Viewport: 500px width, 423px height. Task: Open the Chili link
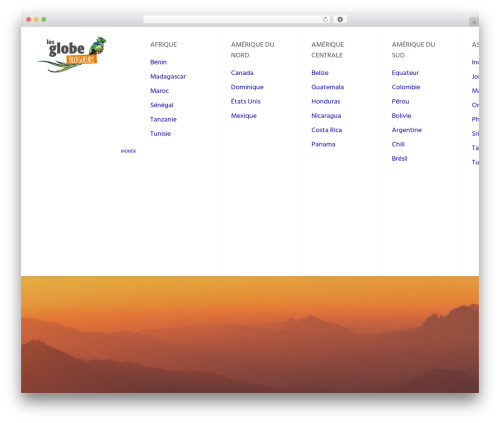(x=398, y=145)
